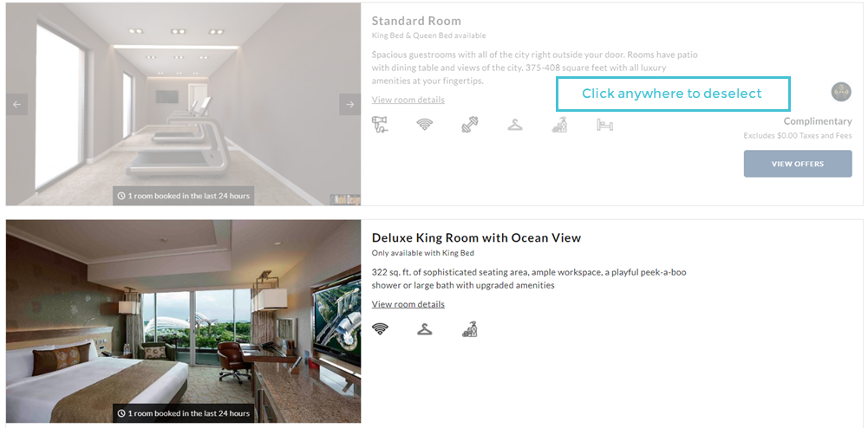Click the dumbbell fitness amenity icon
The height and width of the screenshot is (428, 868).
tap(470, 125)
